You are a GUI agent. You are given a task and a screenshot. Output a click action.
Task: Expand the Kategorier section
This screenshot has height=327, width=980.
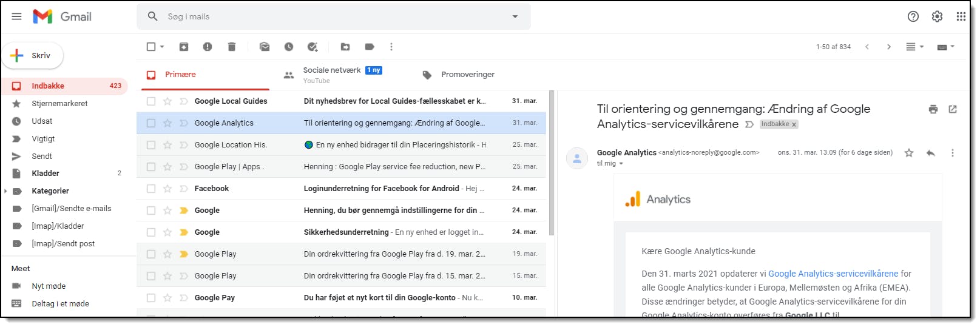click(x=5, y=191)
